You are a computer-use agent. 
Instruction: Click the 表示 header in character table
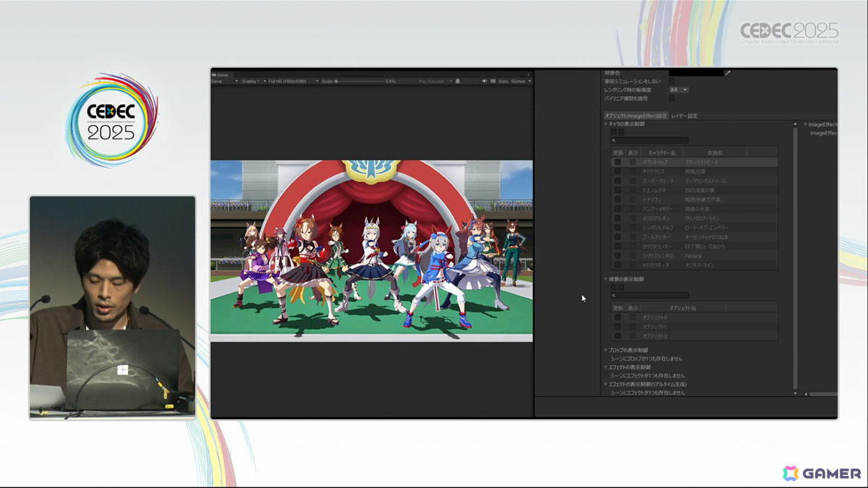pyautogui.click(x=633, y=153)
